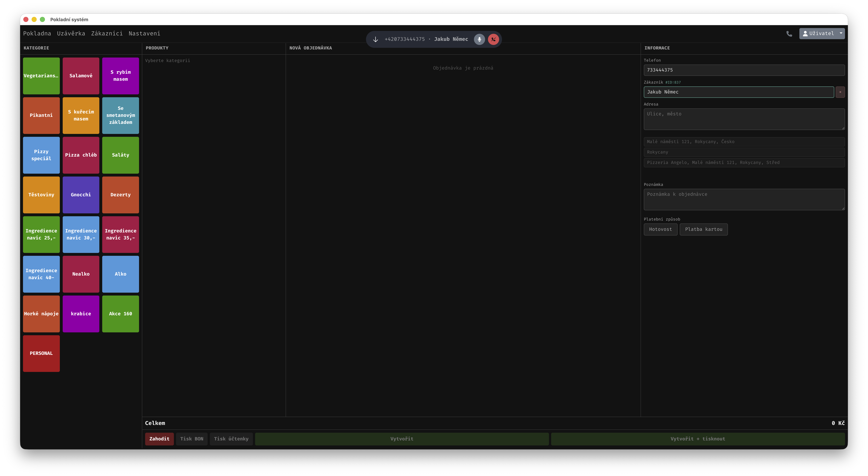This screenshot has width=868, height=476.
Task: Mute the call microphone
Action: click(x=479, y=39)
